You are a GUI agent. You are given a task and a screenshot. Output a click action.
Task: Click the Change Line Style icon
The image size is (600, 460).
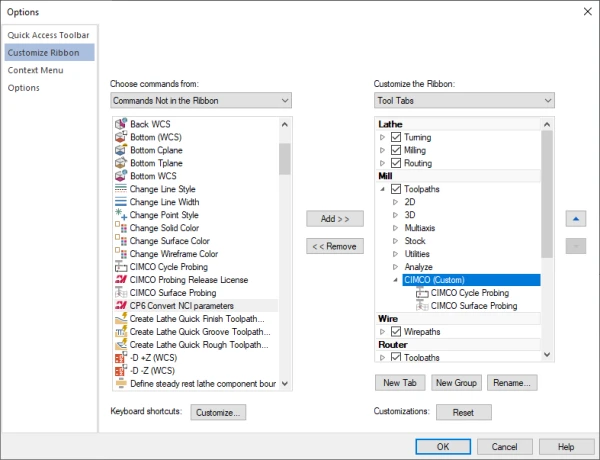(120, 189)
